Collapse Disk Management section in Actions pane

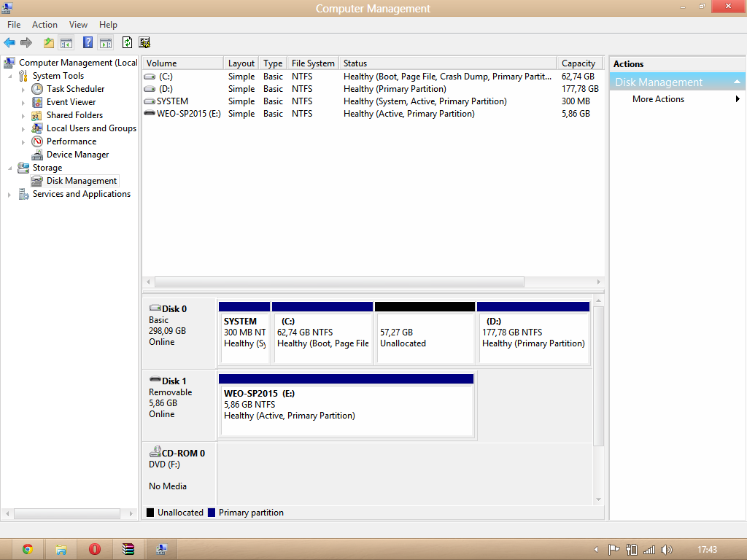coord(737,82)
